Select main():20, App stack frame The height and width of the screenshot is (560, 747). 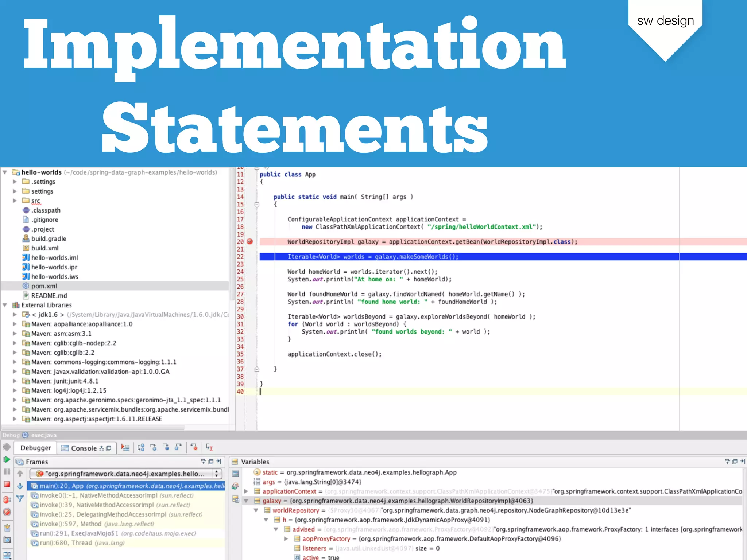pyautogui.click(x=126, y=486)
